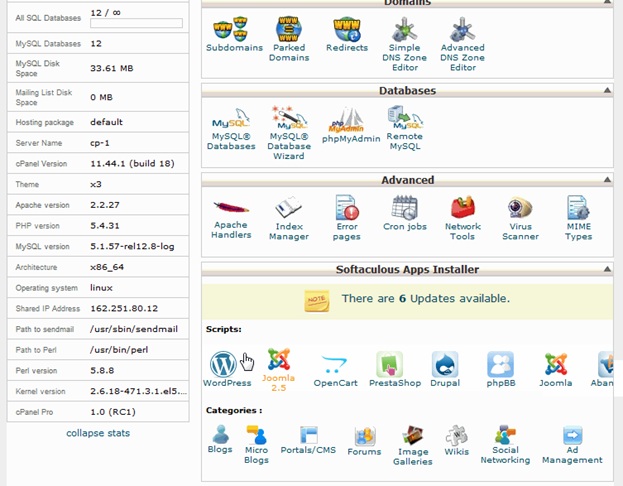Select the Hosting package default value
The height and width of the screenshot is (486, 623).
(106, 122)
